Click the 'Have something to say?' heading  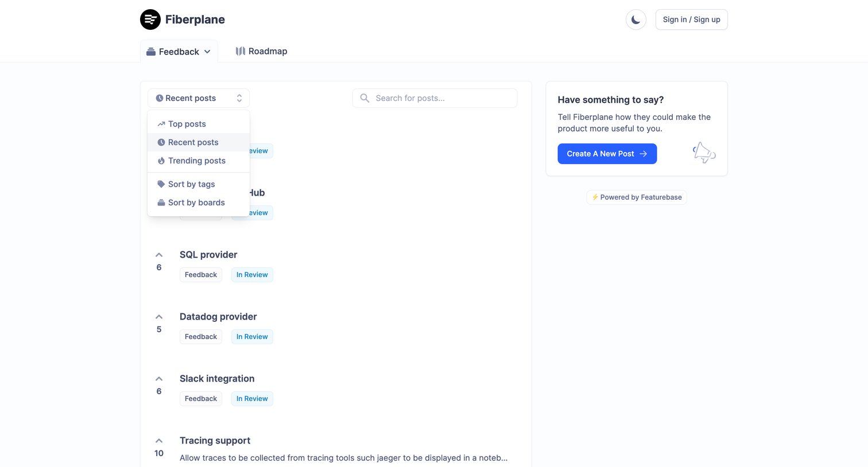click(x=611, y=100)
